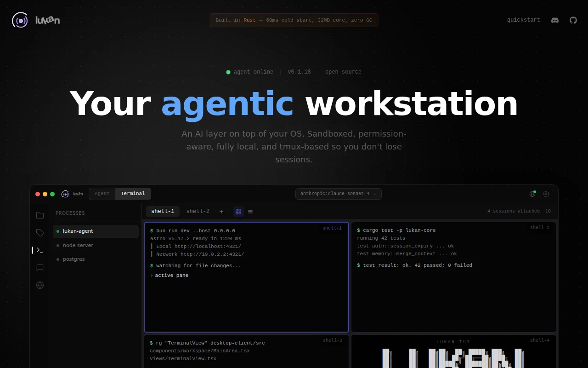
Task: Click the v0.1.18 version label
Action: [299, 72]
